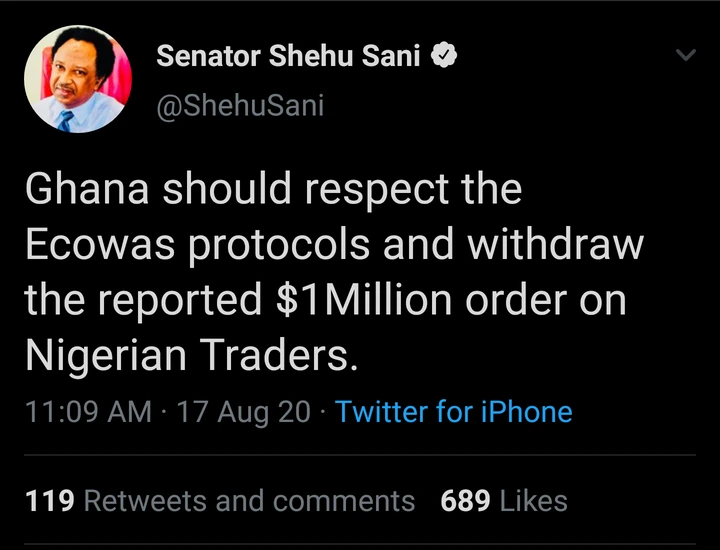Screen dimensions: 720x550
Task: Click the 17 Aug 20 date
Action: pos(244,412)
